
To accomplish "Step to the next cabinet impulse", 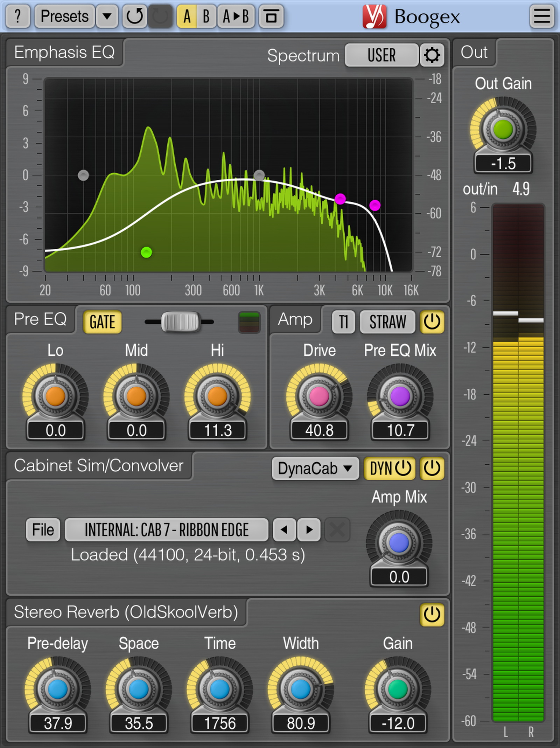I will (x=308, y=530).
